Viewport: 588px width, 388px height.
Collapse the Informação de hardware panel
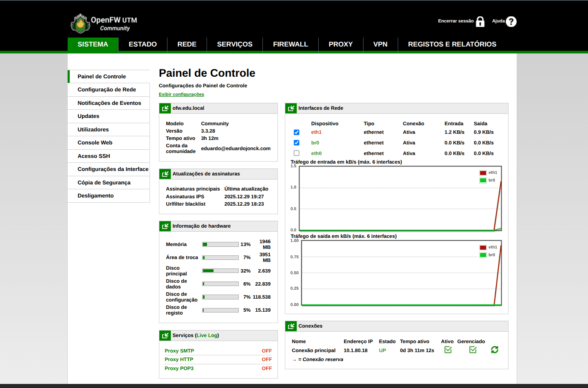click(165, 226)
